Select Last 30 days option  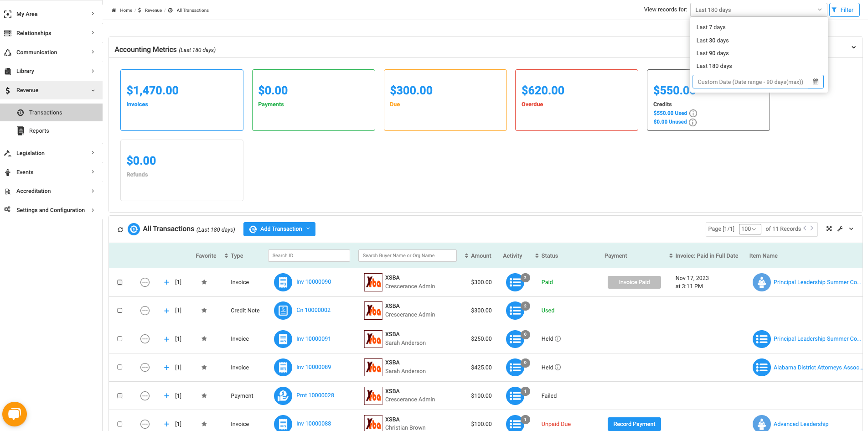759,41
